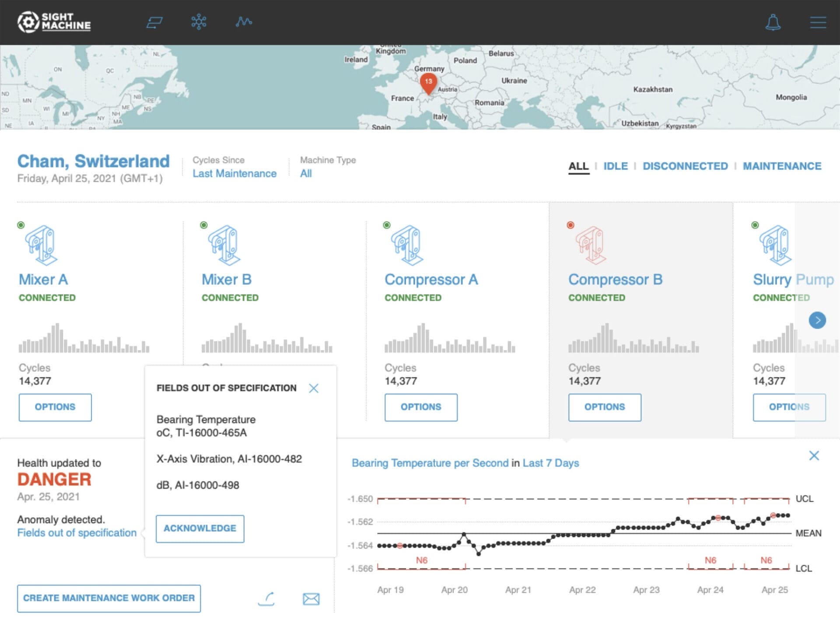Screen dimensions: 840x629
Task: Click the Bearing Temperature TI-16000-465A entry
Action: [206, 426]
